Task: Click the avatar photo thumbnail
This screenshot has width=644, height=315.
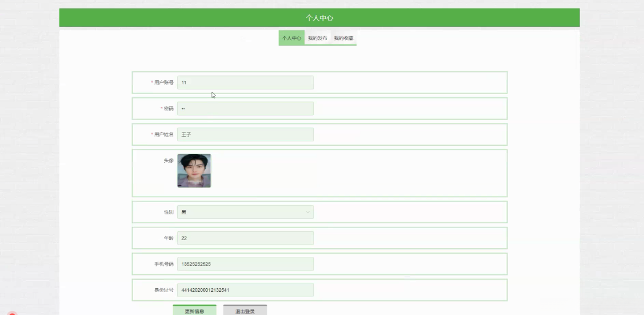Action: (194, 171)
